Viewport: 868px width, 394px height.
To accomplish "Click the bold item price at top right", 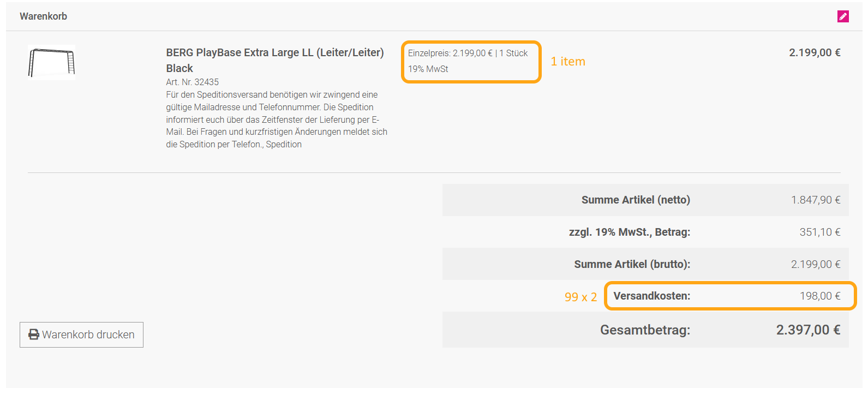I will pos(814,52).
